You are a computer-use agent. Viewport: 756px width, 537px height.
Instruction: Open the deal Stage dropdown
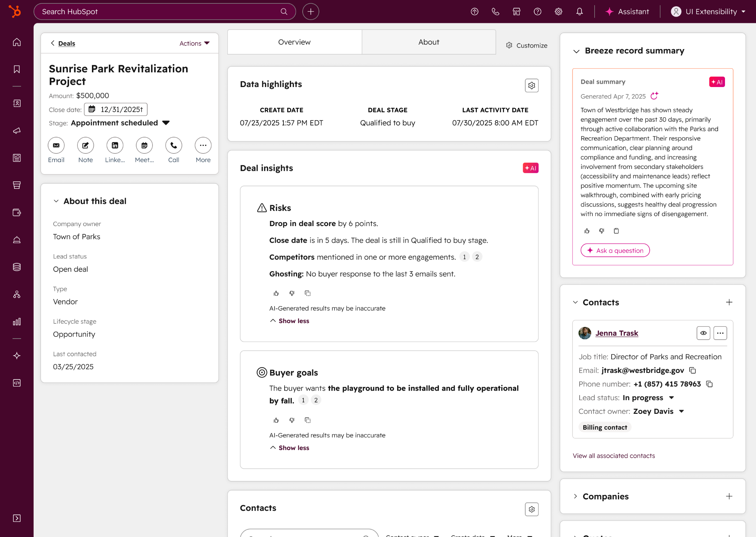[x=166, y=123]
